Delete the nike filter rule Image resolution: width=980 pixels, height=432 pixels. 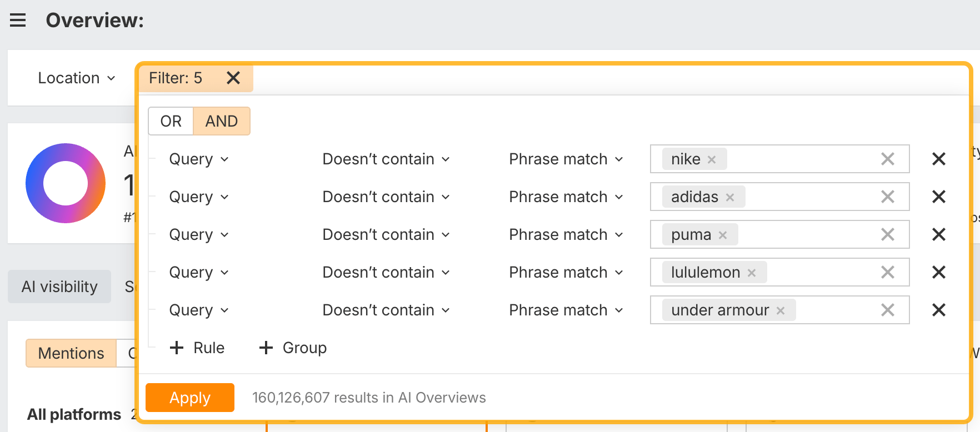point(938,159)
